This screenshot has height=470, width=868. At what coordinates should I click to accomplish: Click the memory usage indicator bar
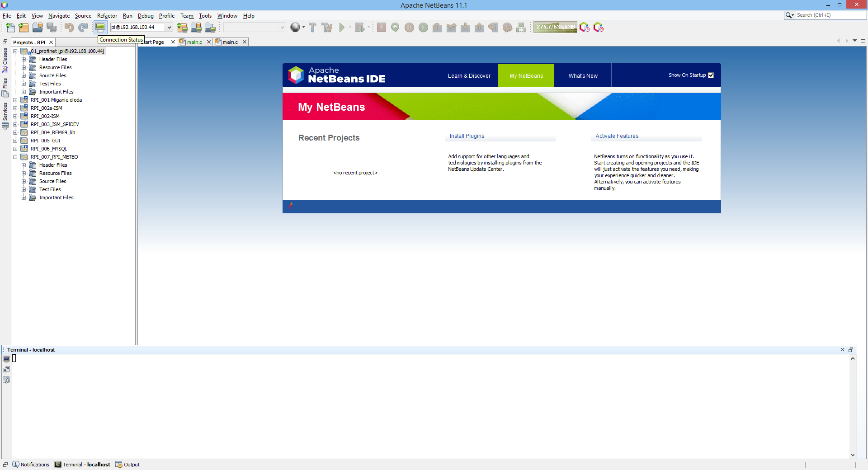pos(555,27)
